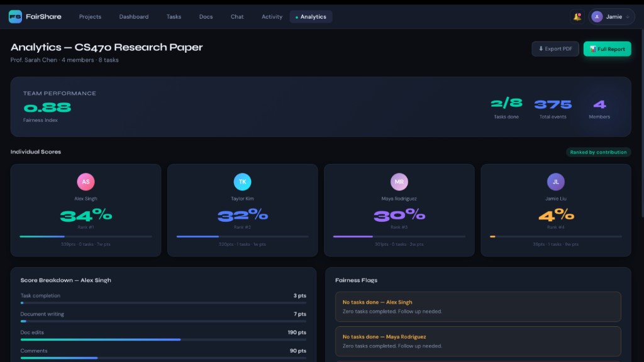Image resolution: width=644 pixels, height=362 pixels.
Task: Open the Projects section
Action: [90, 17]
